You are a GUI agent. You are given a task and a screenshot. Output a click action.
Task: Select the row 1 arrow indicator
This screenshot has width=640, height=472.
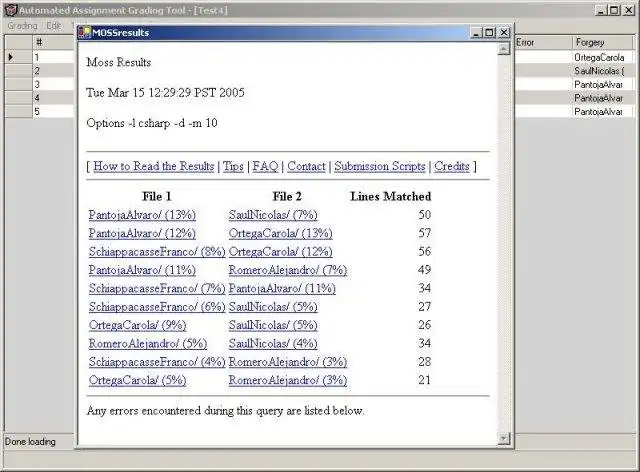(11, 57)
